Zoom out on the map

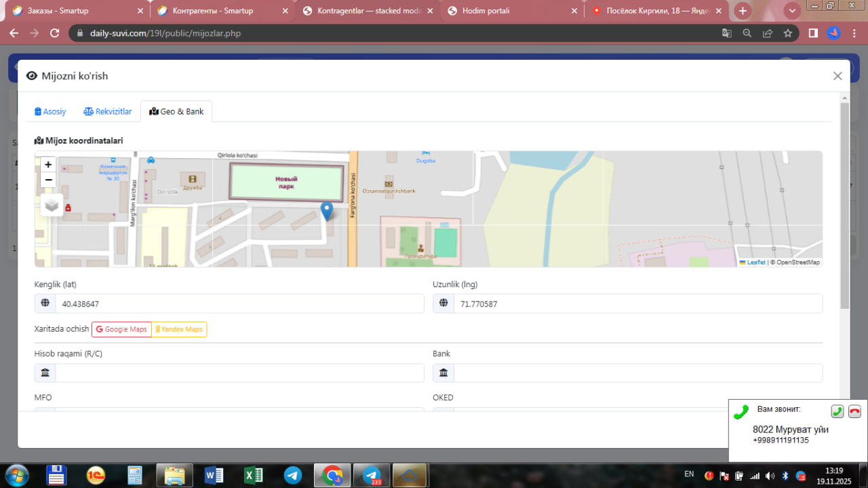point(48,180)
